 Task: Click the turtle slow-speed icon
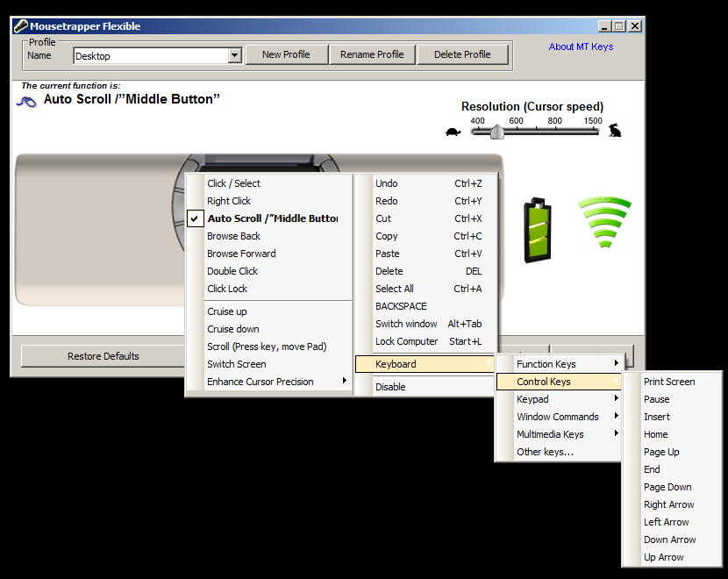tap(453, 132)
